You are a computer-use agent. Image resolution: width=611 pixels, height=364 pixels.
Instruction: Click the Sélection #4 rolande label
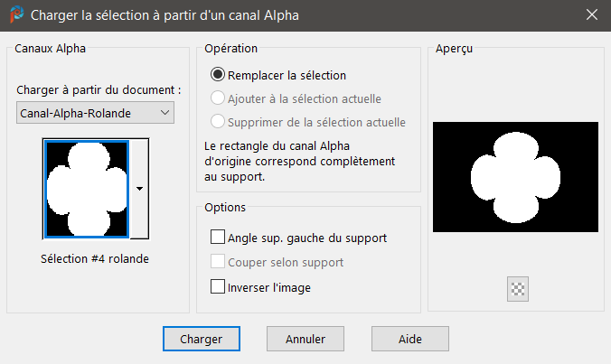[95, 258]
